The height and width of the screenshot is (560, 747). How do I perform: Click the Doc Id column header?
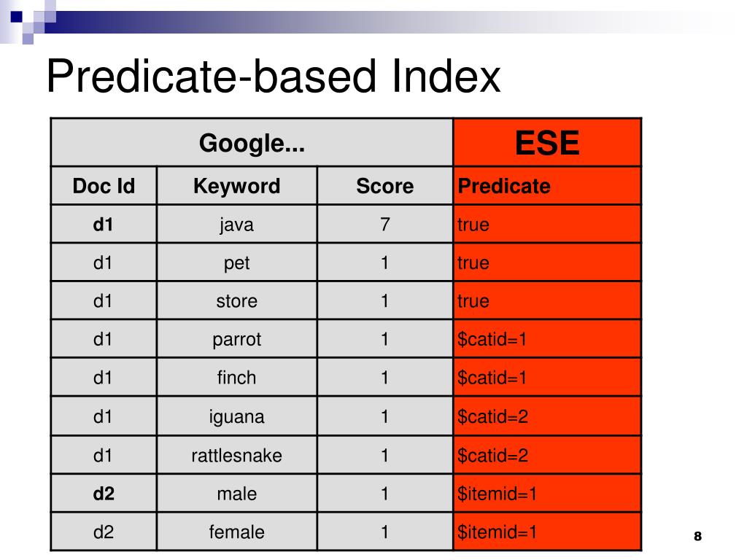[x=104, y=186]
